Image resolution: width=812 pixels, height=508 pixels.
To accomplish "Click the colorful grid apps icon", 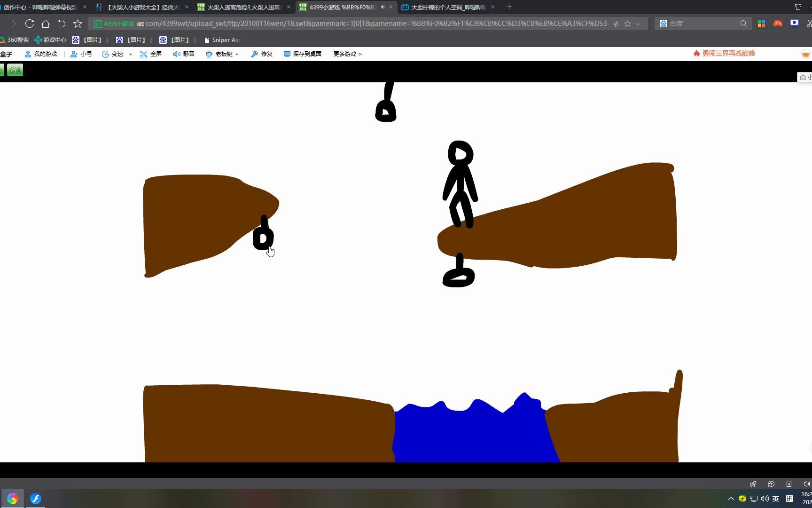I will pyautogui.click(x=761, y=24).
